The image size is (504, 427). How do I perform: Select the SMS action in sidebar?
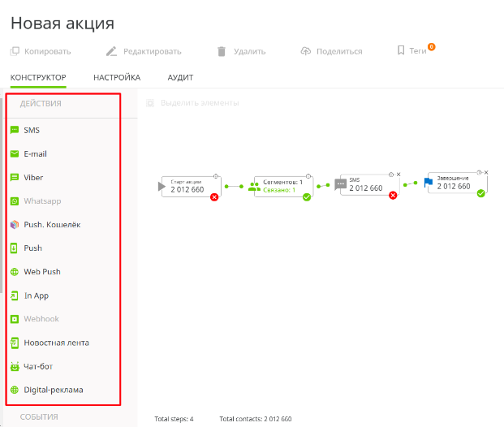pyautogui.click(x=31, y=130)
